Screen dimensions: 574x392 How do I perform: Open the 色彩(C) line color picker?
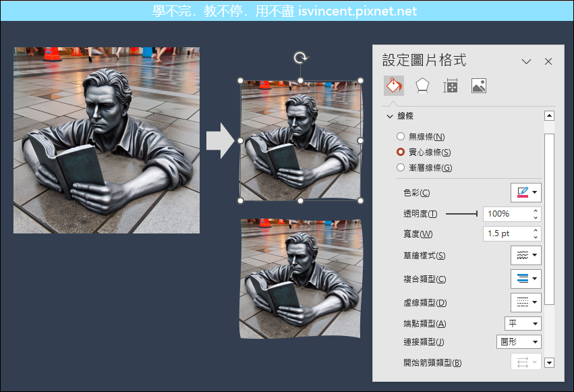526,192
